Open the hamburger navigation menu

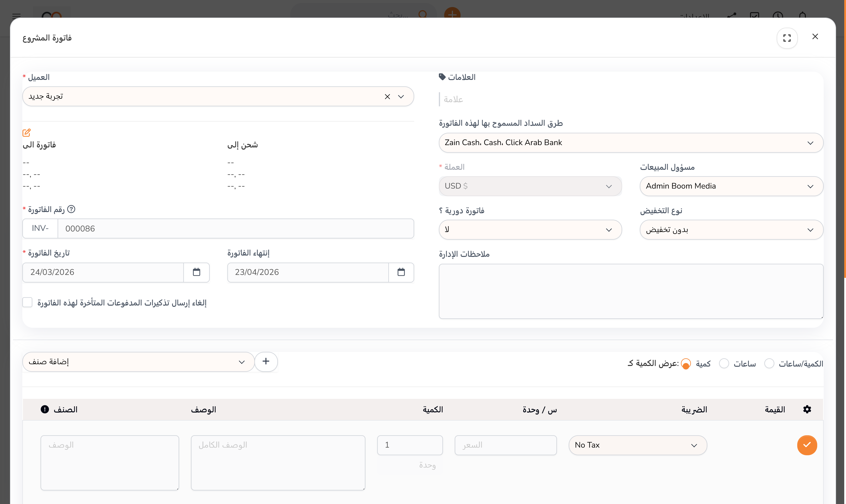click(16, 16)
